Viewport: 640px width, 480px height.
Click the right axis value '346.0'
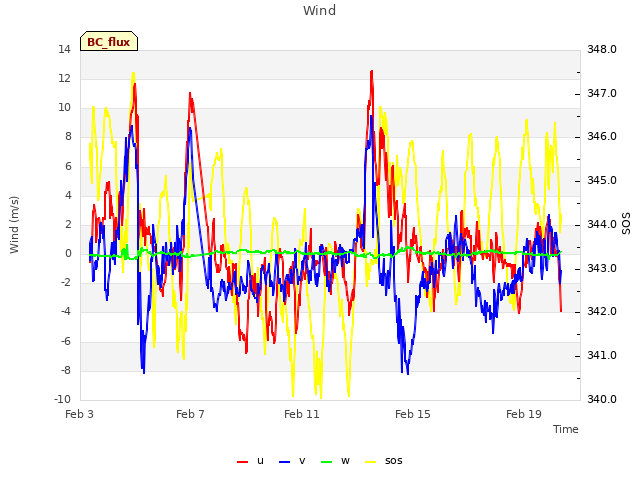pos(602,137)
